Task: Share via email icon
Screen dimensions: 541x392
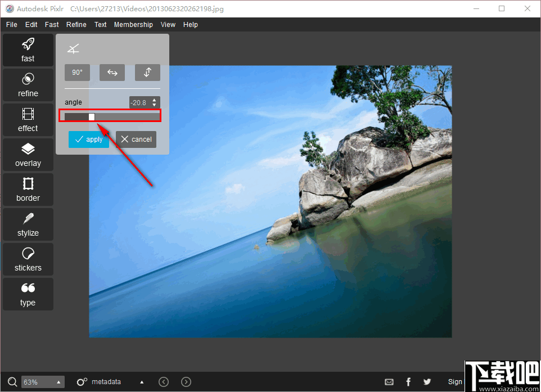Action: [x=389, y=382]
